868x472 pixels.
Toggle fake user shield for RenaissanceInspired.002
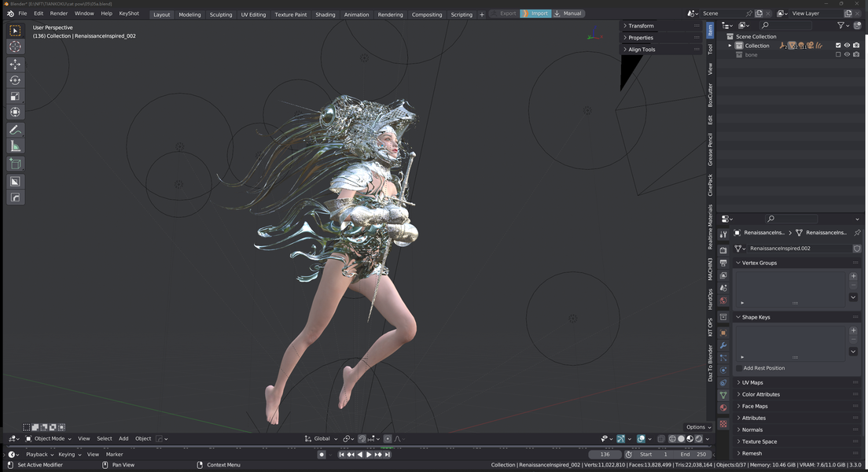tap(857, 248)
